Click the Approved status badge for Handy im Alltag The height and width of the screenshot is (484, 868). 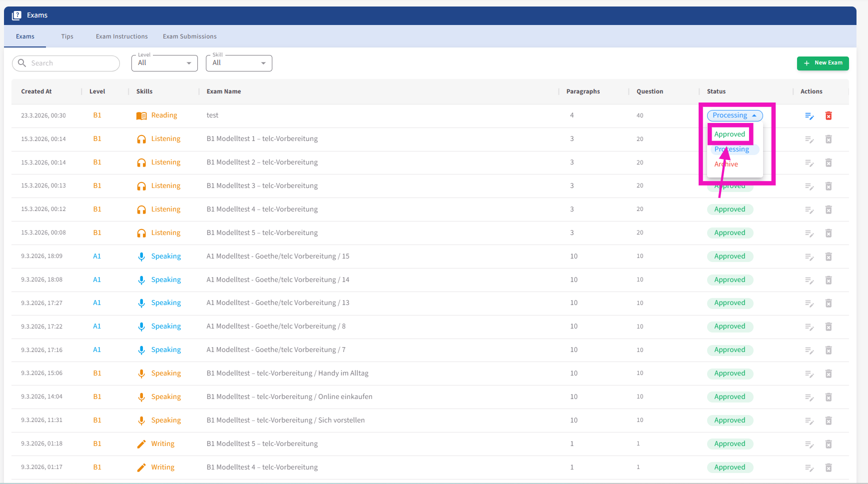point(730,373)
